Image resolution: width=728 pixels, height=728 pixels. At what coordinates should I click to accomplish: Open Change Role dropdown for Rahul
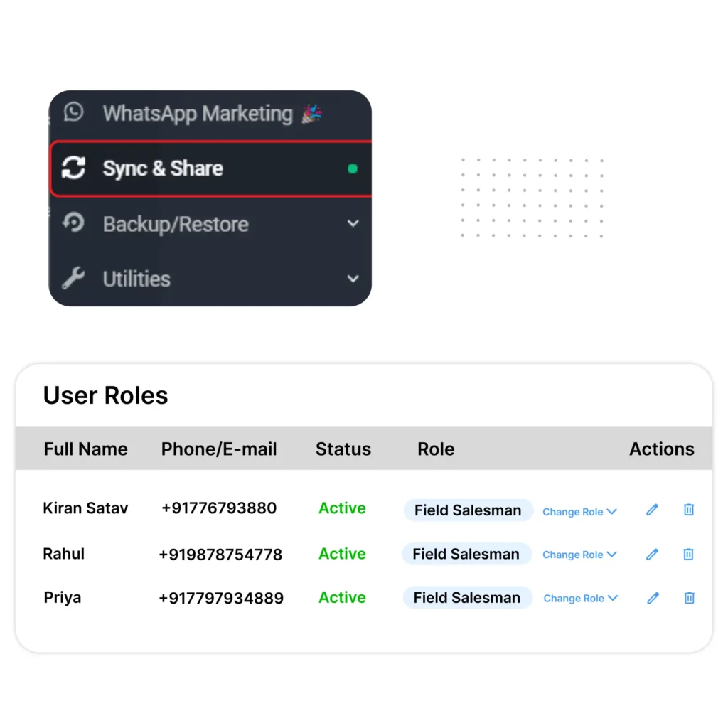click(579, 555)
